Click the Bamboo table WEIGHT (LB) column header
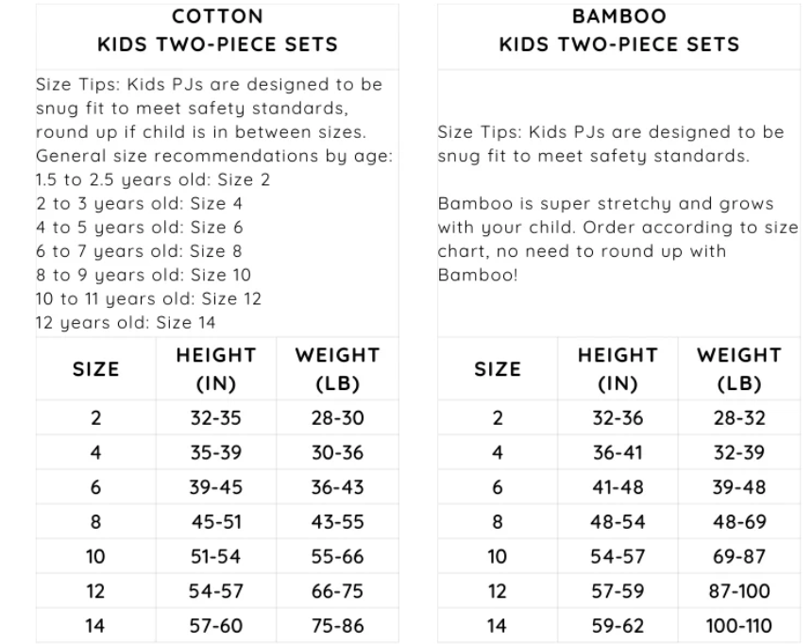The image size is (812, 644). 738,369
